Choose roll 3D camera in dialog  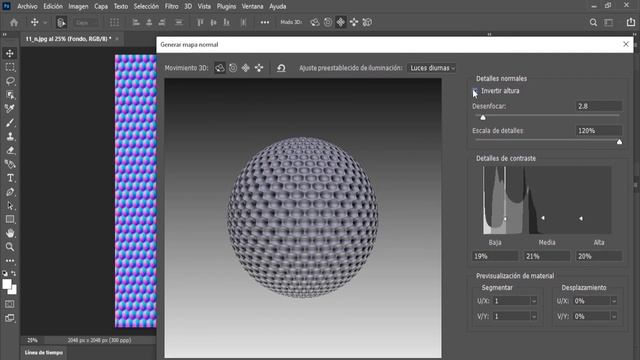coord(233,68)
